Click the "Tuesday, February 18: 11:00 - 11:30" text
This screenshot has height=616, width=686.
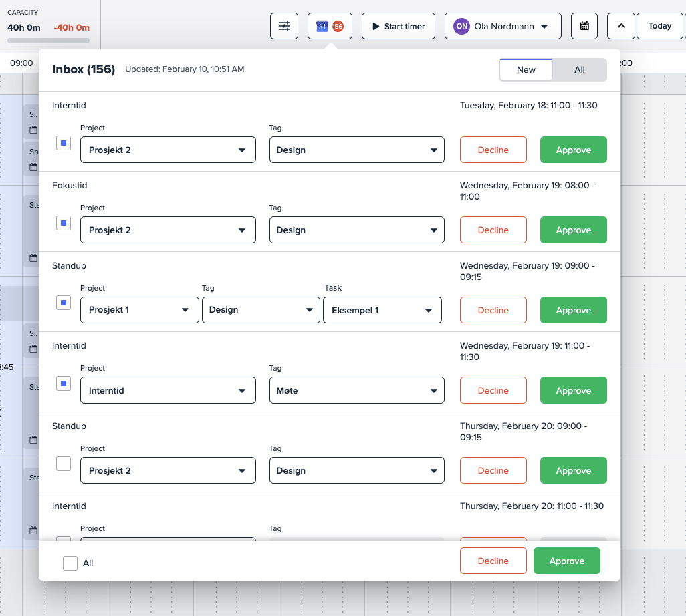click(528, 106)
